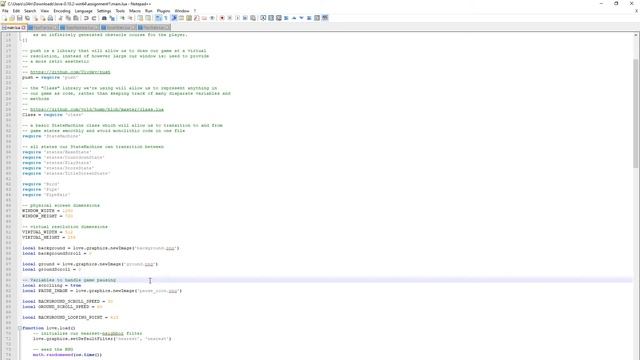Start macro recording with red dot
Image resolution: width=640 pixels, height=360 pixels.
222,18
